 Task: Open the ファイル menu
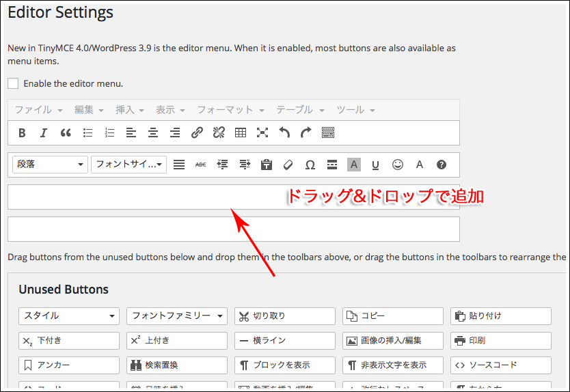pos(38,110)
